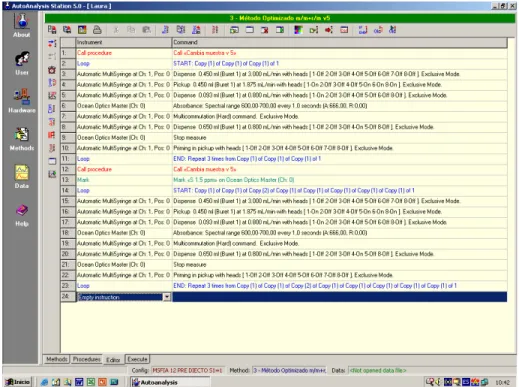Image resolution: width=519 pixels, height=387 pixels.
Task: Open the About section in sidebar
Action: click(x=22, y=25)
